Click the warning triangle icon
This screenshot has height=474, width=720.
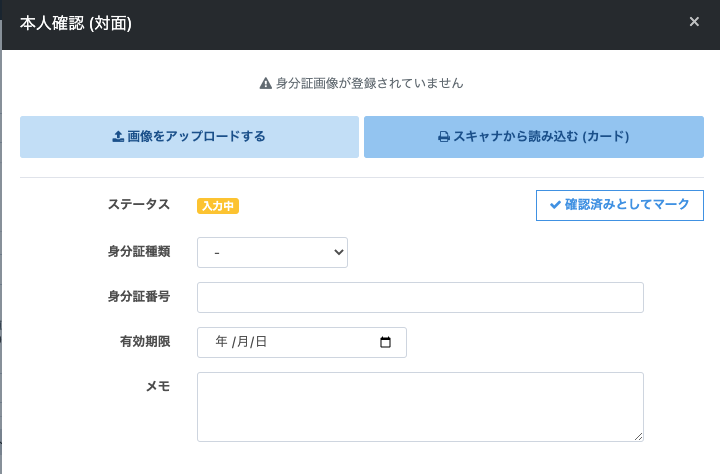pyautogui.click(x=266, y=84)
